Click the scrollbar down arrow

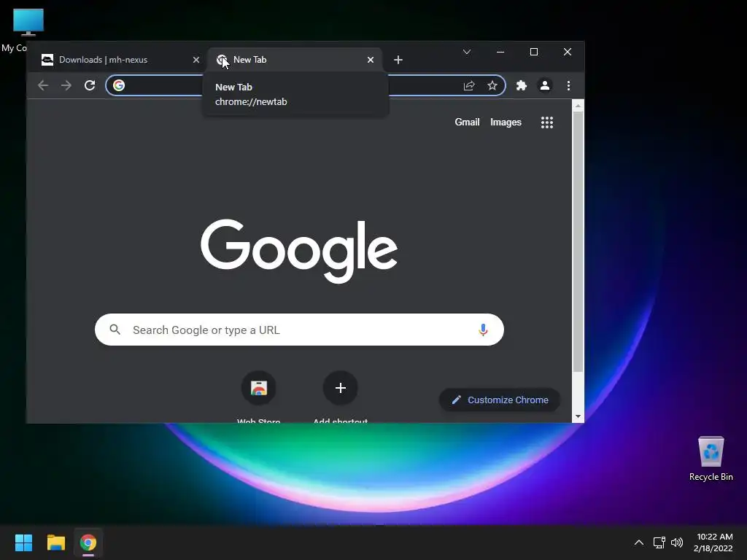578,416
